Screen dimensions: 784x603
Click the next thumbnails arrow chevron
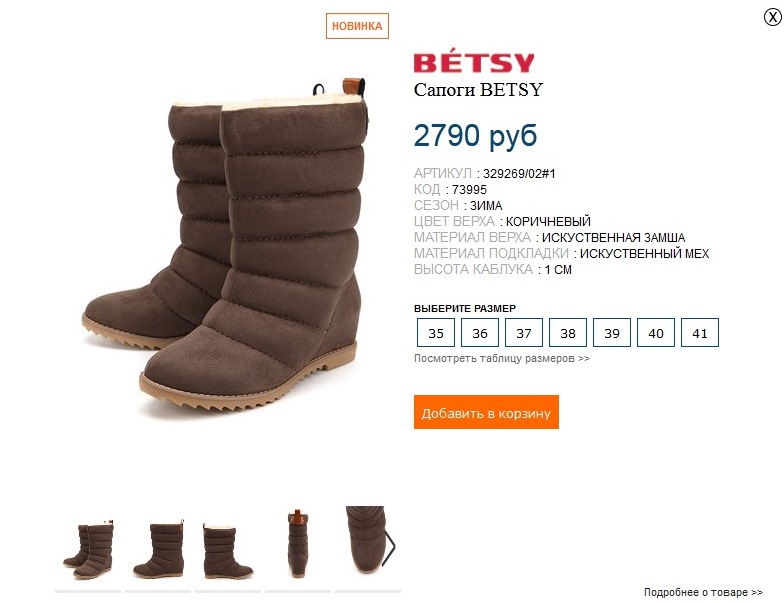(x=389, y=548)
